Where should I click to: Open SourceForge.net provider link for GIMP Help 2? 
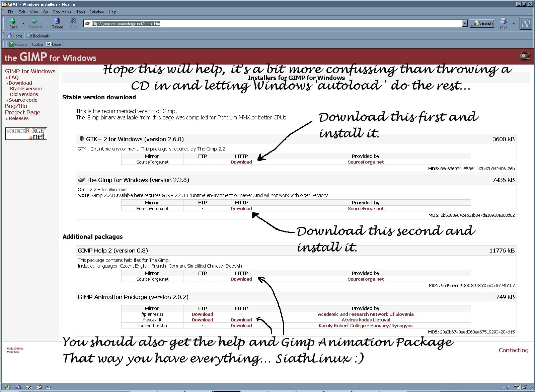pyautogui.click(x=366, y=279)
